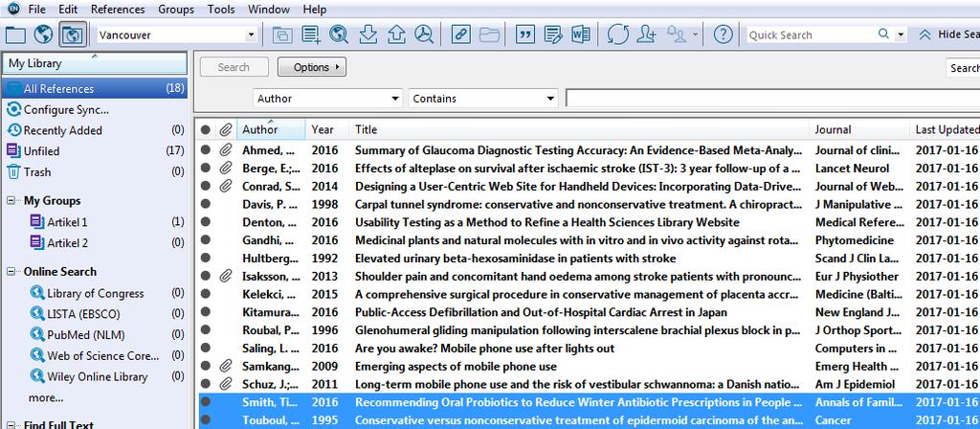
Task: Click the search term field beside Contains
Action: click(x=772, y=99)
